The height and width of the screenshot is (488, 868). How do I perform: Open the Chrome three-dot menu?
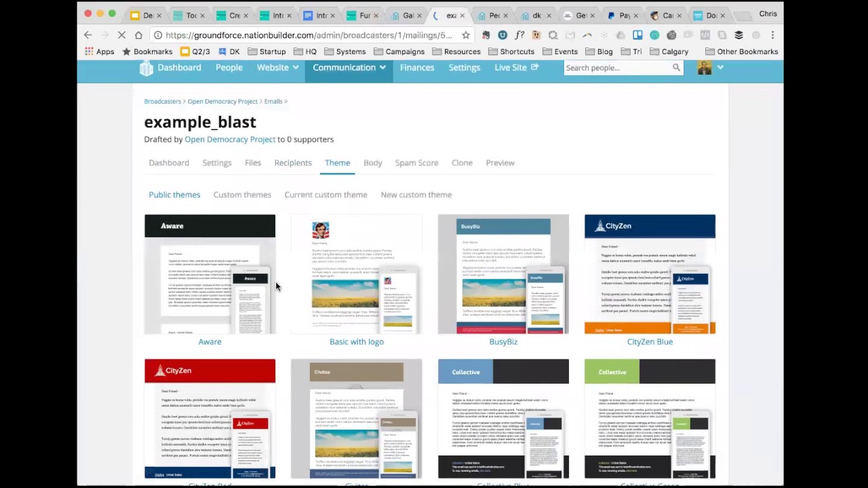click(x=772, y=35)
